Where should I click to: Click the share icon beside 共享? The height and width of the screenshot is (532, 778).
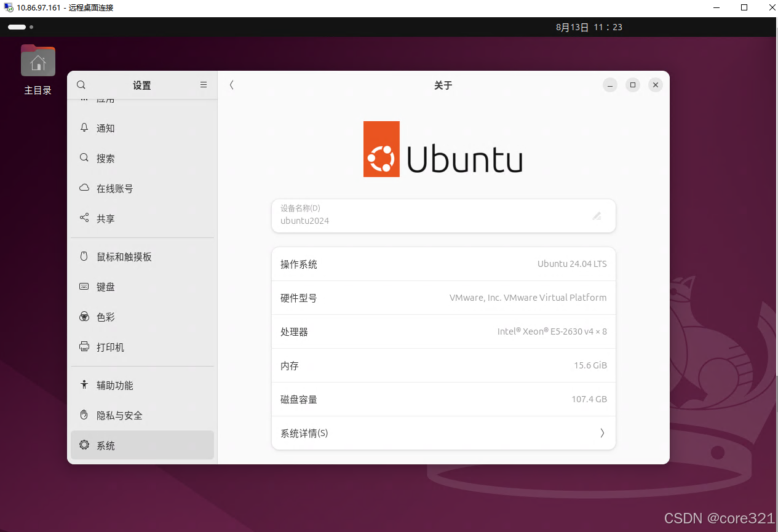click(84, 218)
